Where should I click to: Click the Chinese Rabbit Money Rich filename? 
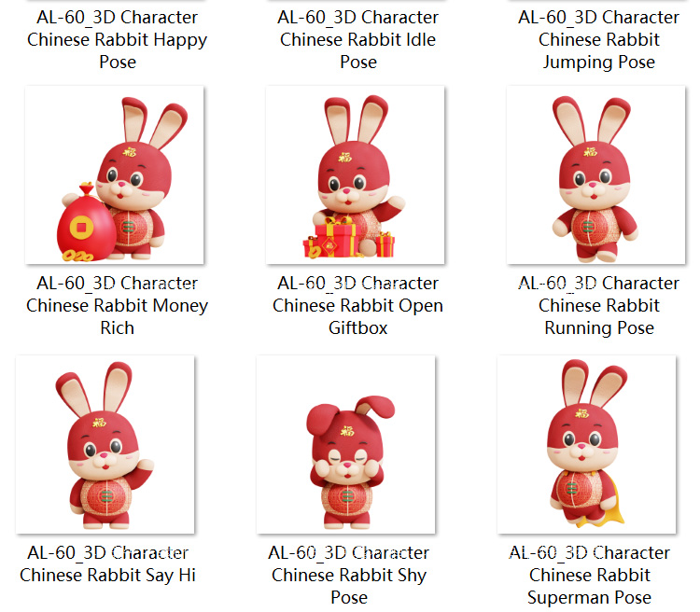118,305
